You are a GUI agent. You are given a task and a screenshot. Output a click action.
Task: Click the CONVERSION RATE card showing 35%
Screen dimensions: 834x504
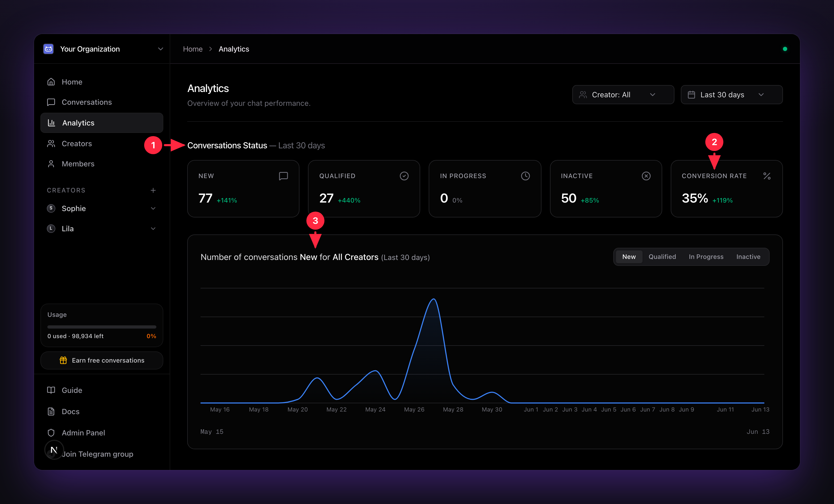[727, 189]
